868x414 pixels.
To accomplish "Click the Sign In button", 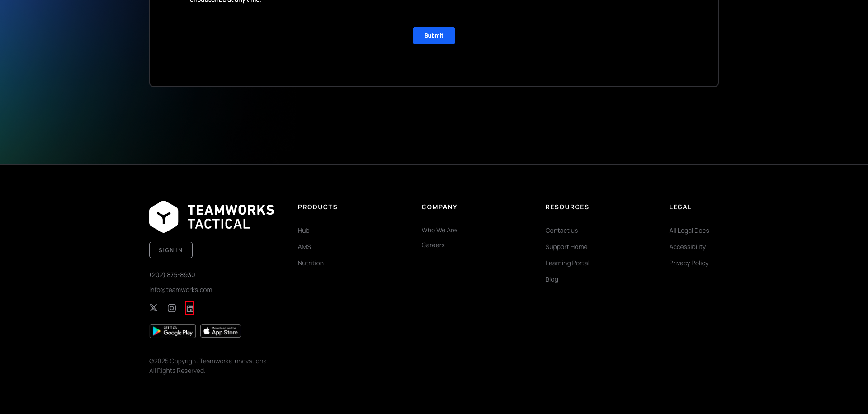I will [x=170, y=249].
